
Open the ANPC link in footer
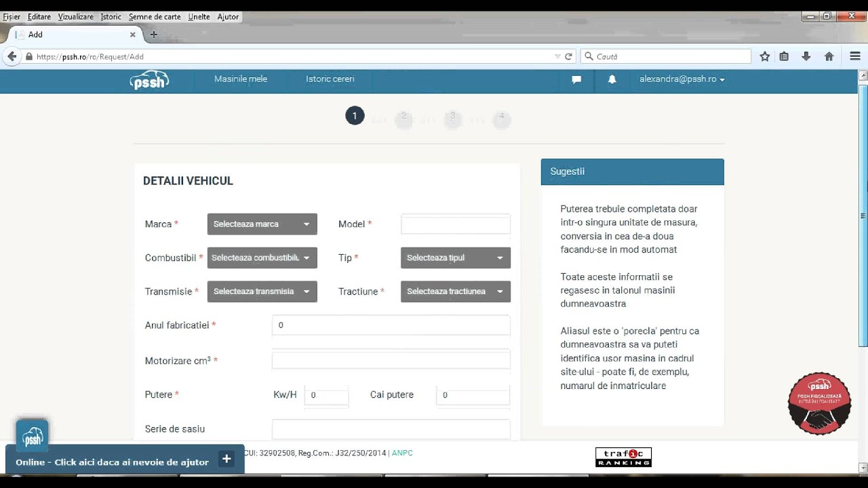402,453
